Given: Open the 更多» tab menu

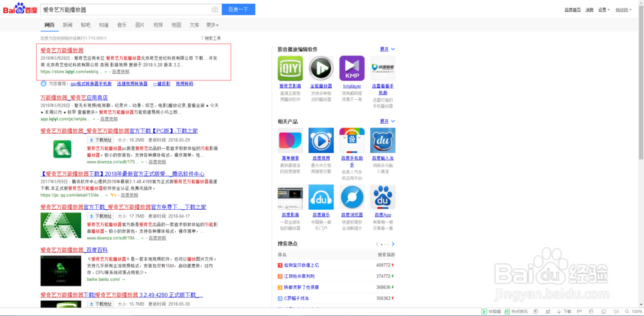Looking at the screenshot, I should [x=213, y=25].
